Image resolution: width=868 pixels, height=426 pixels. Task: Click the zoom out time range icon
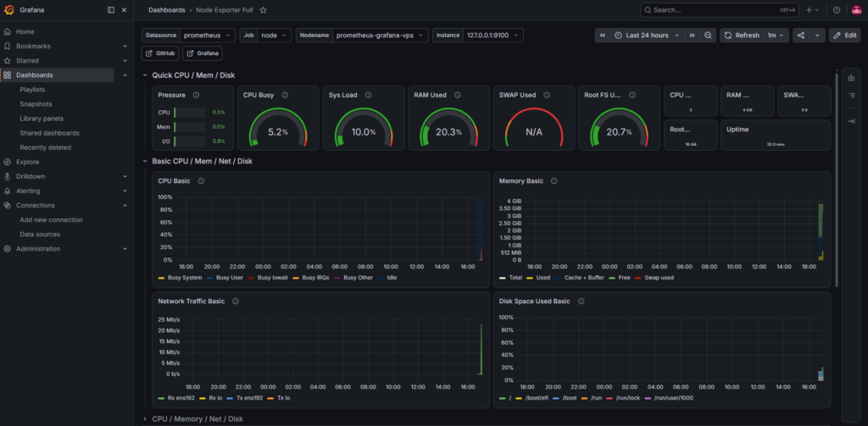708,36
